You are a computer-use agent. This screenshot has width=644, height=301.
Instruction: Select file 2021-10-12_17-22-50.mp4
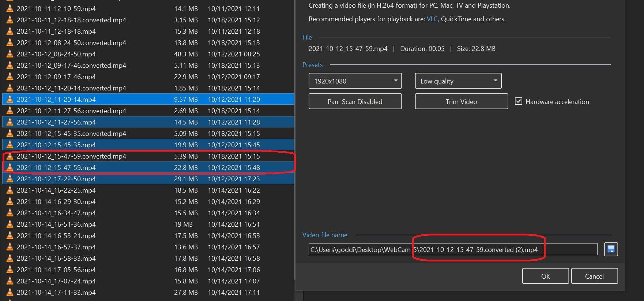pyautogui.click(x=56, y=179)
